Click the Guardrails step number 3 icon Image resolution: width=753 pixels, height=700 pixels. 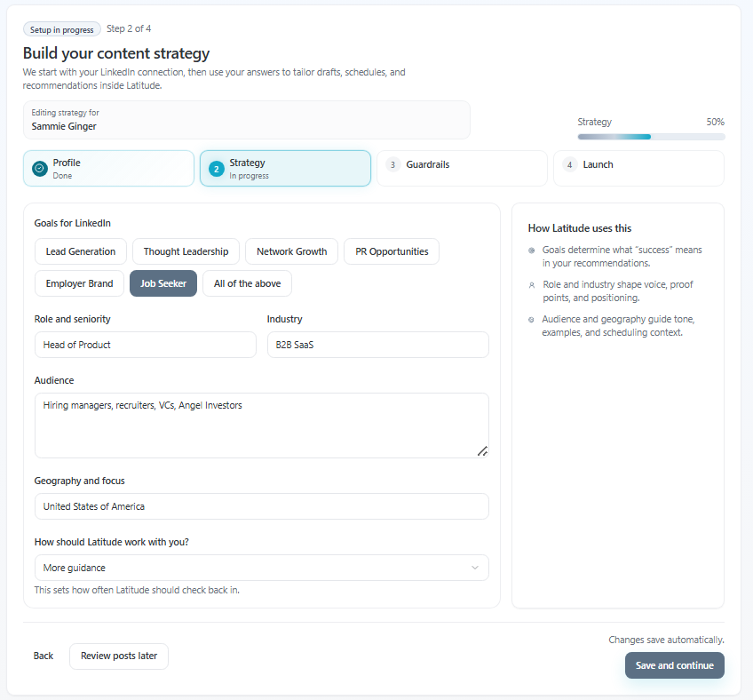(393, 165)
